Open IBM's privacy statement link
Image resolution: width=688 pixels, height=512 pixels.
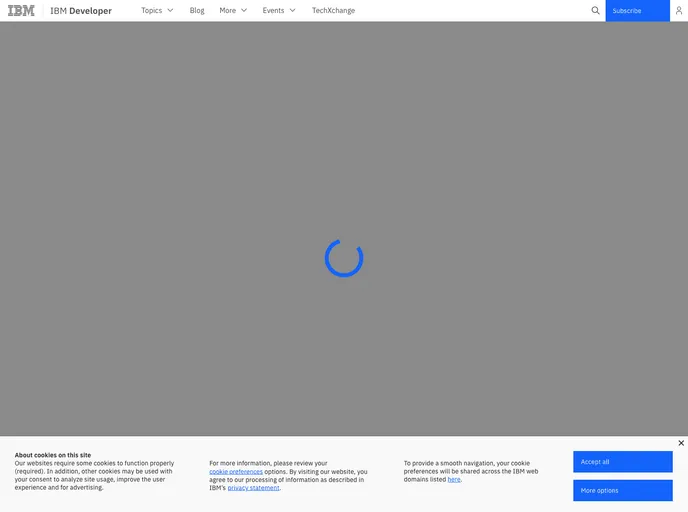(x=253, y=488)
